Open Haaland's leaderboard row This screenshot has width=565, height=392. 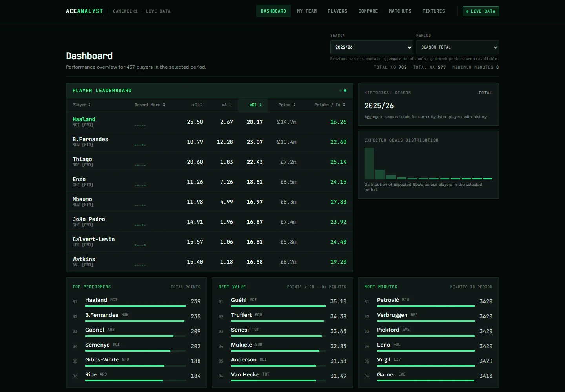(x=210, y=122)
